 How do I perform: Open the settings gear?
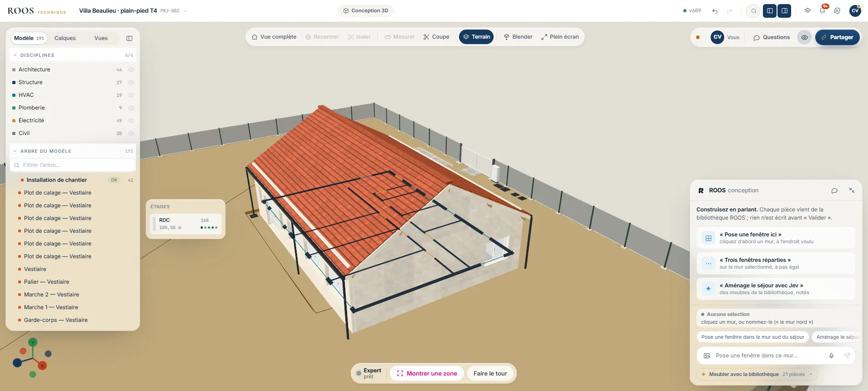tap(837, 10)
